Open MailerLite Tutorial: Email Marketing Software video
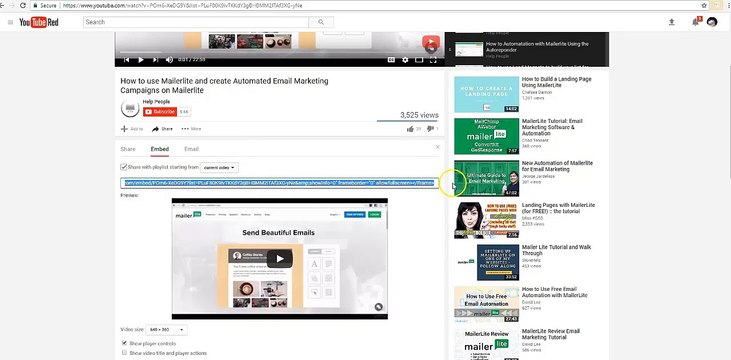Image resolution: width=731 pixels, height=360 pixels. 552,127
